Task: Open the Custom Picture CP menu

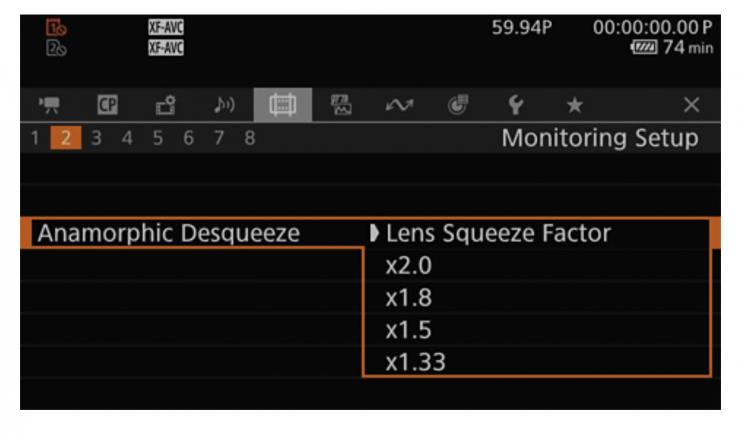Action: 107,104
